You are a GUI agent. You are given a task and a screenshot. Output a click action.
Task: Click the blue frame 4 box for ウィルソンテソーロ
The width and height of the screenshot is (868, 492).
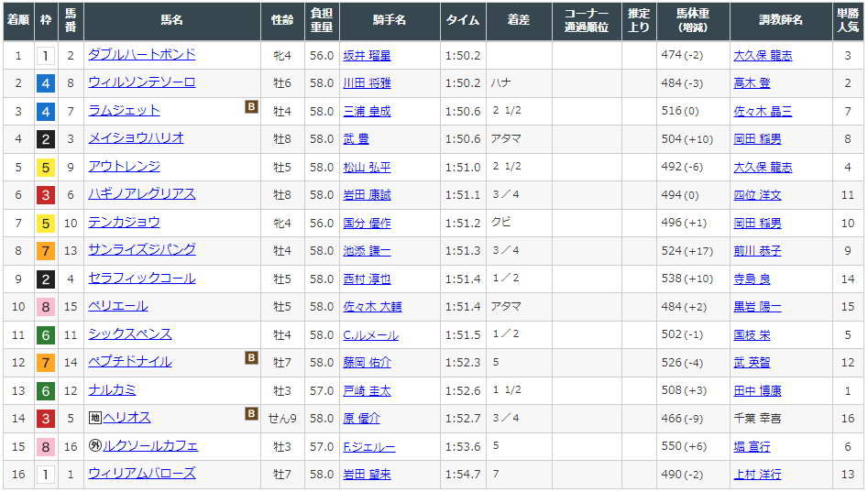click(x=46, y=83)
